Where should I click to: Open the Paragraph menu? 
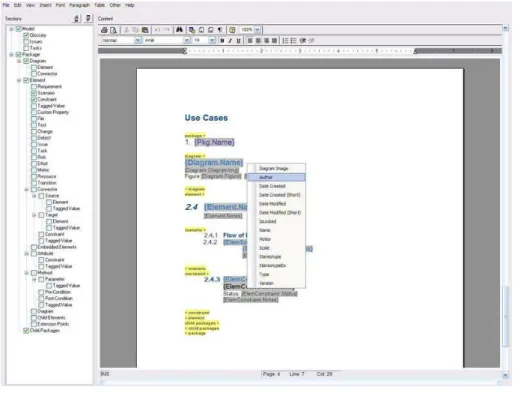[79, 5]
